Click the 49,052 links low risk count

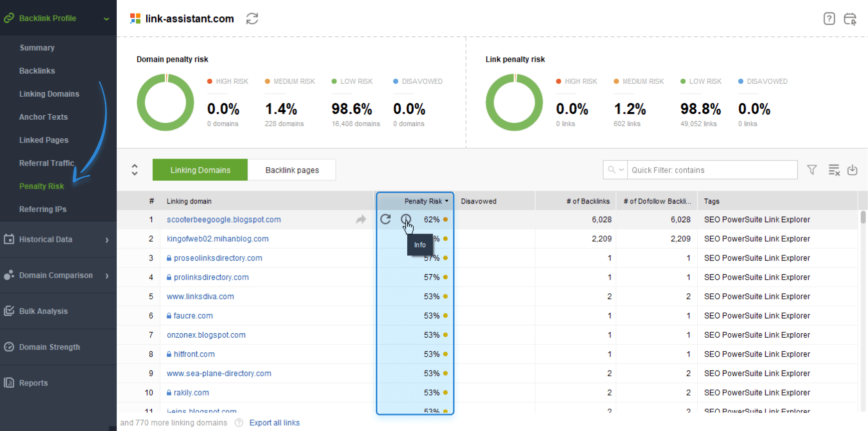tap(698, 124)
